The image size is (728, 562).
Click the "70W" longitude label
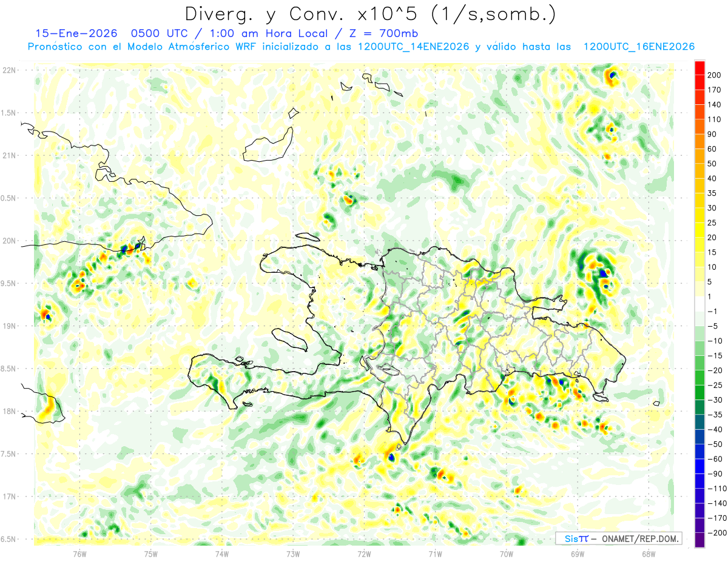(507, 554)
